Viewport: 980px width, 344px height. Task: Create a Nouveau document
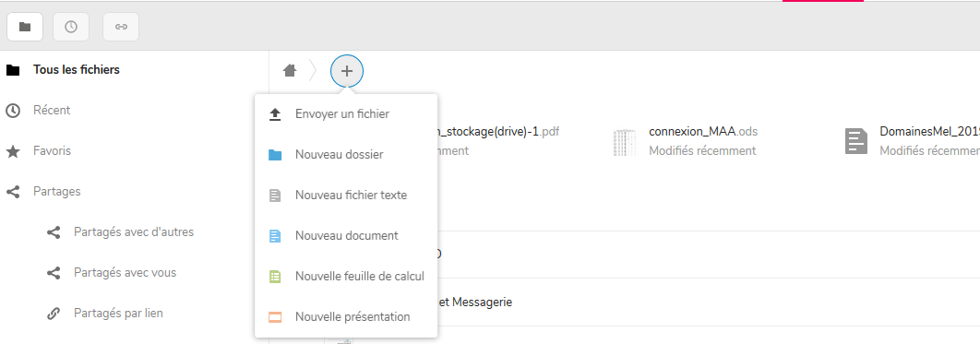click(346, 236)
